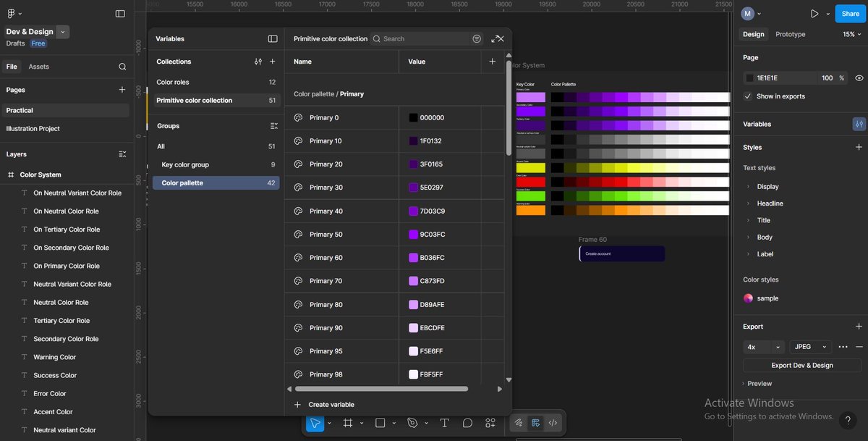This screenshot has height=441, width=868.
Task: Switch to Dev Mode code icon
Action: [553, 423]
